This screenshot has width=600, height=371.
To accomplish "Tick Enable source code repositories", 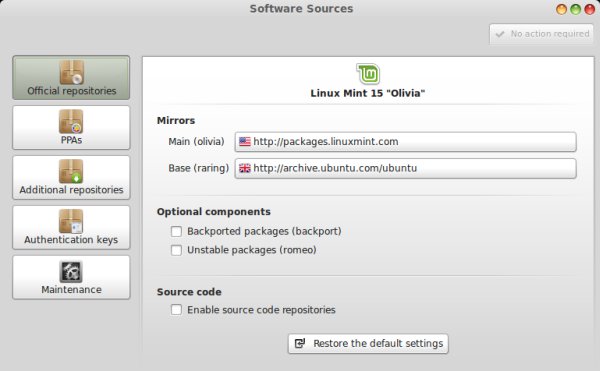I will pos(176,310).
